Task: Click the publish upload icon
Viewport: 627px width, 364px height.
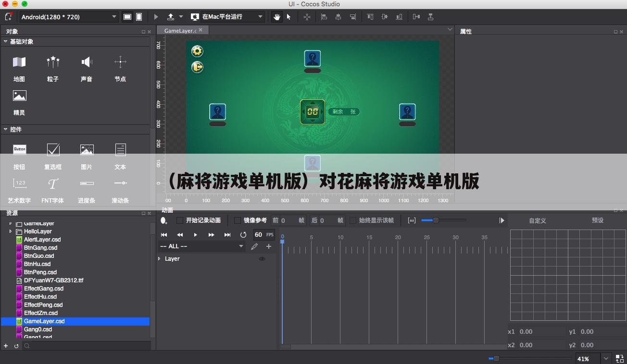Action: (170, 17)
